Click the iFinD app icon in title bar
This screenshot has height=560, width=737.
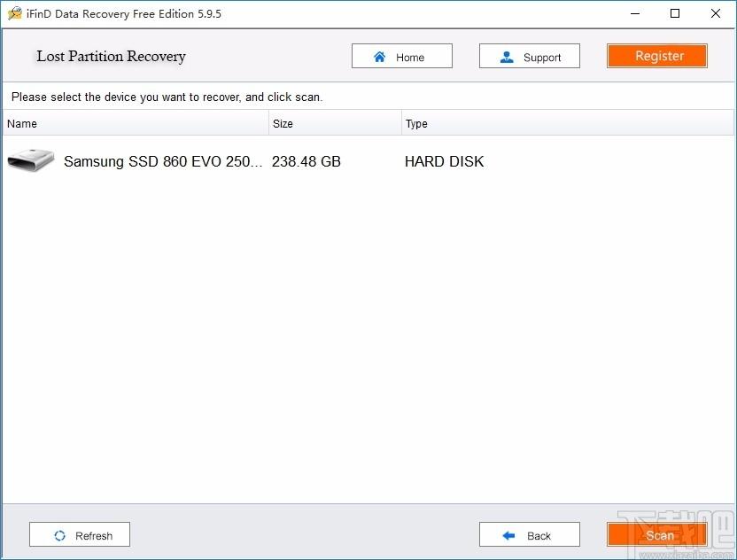pos(15,13)
